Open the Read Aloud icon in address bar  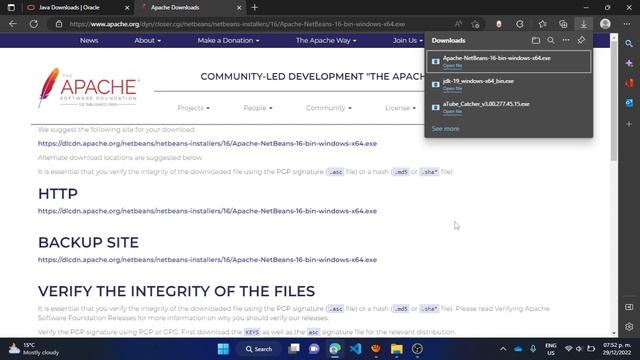(458, 24)
